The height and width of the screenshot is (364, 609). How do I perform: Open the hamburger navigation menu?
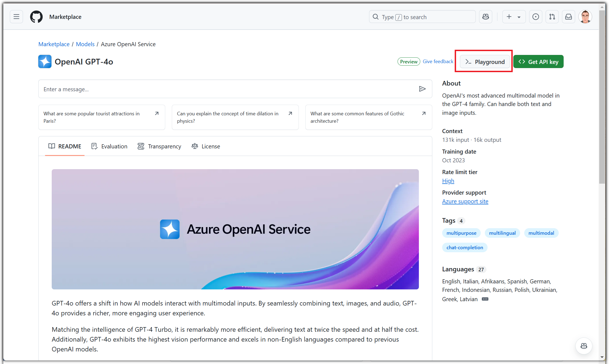click(x=16, y=17)
